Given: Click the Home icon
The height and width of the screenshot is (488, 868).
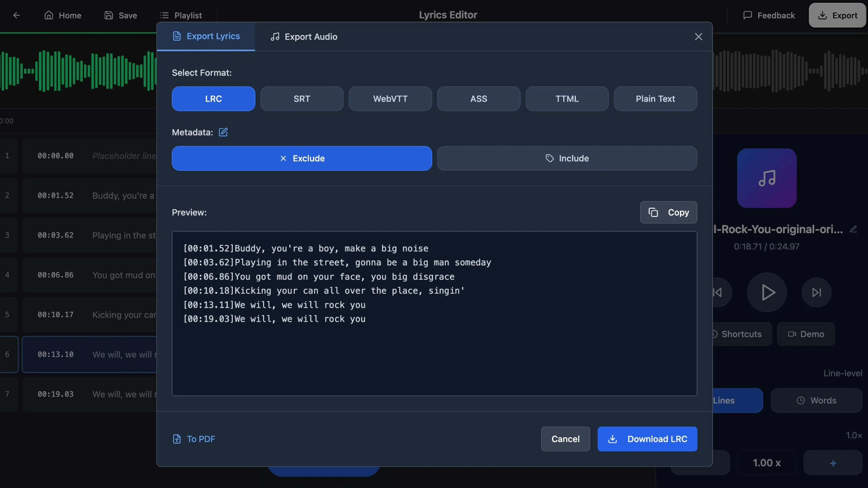Looking at the screenshot, I should pos(49,15).
